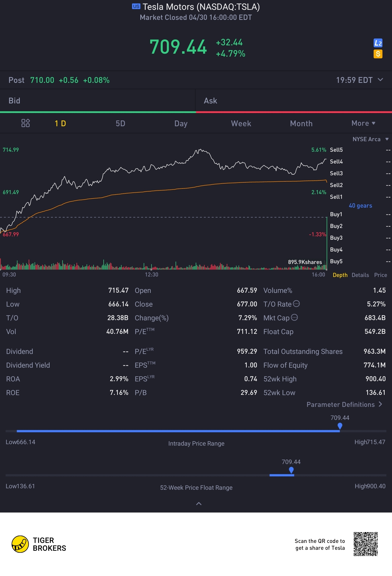The width and height of the screenshot is (392, 576).
Task: Click the 52wk High value 900.40
Action: coord(375,379)
